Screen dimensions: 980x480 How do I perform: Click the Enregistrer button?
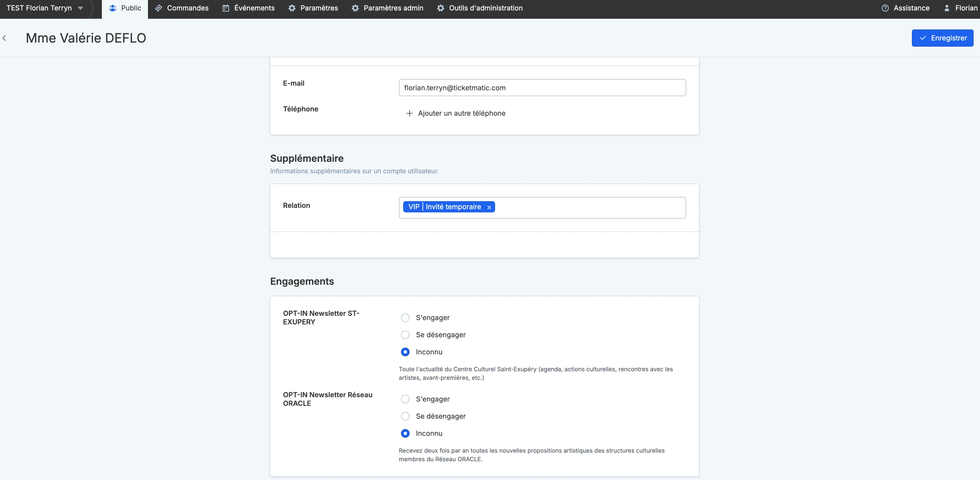tap(942, 38)
